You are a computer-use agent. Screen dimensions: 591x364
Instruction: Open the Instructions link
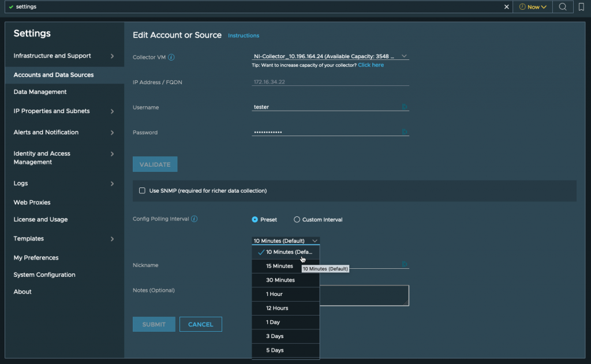pos(244,36)
